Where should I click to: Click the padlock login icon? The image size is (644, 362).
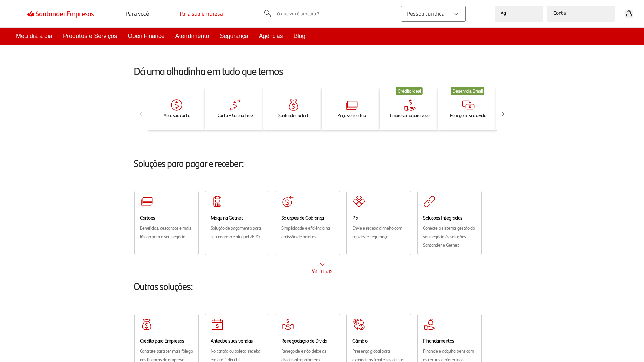(x=629, y=14)
